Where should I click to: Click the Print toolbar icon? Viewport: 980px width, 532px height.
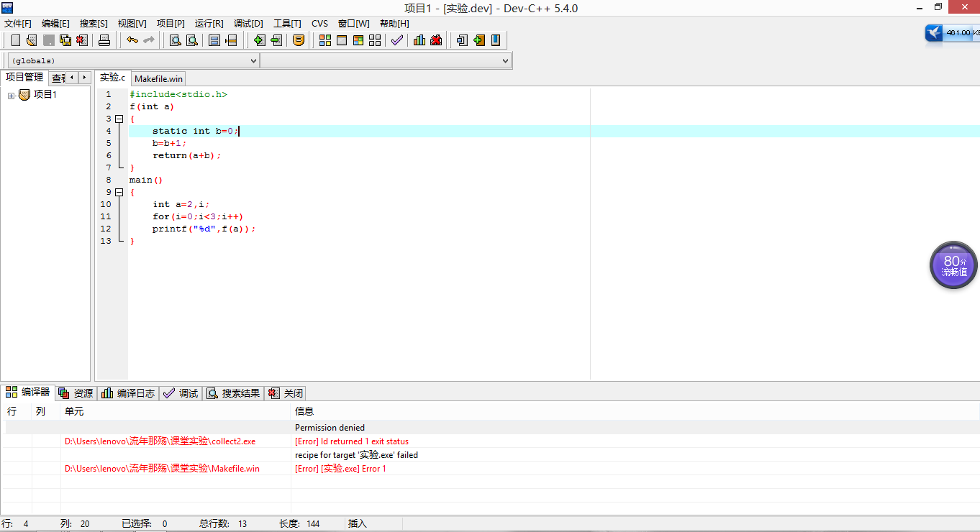click(x=104, y=40)
